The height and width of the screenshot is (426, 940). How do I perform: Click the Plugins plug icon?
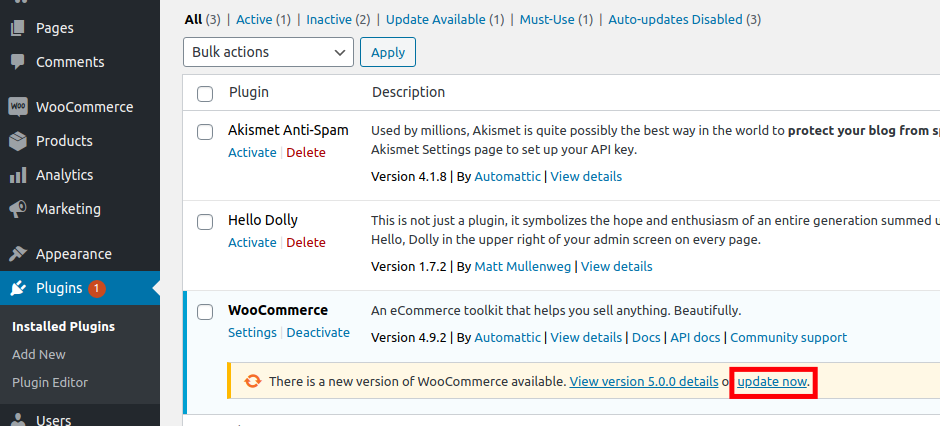[18, 288]
